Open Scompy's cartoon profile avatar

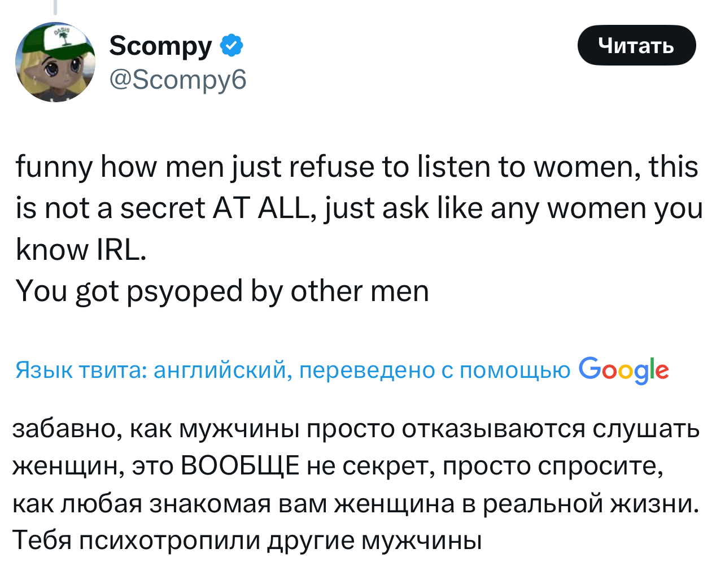coord(55,62)
